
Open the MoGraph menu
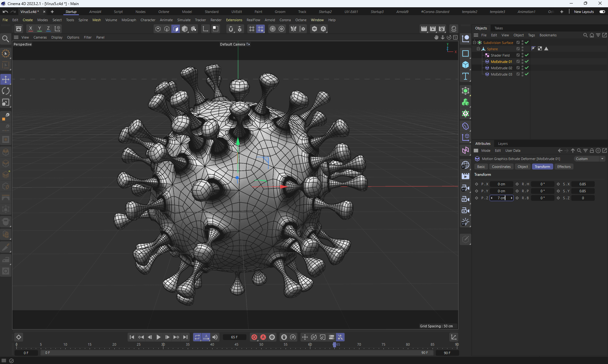click(129, 20)
